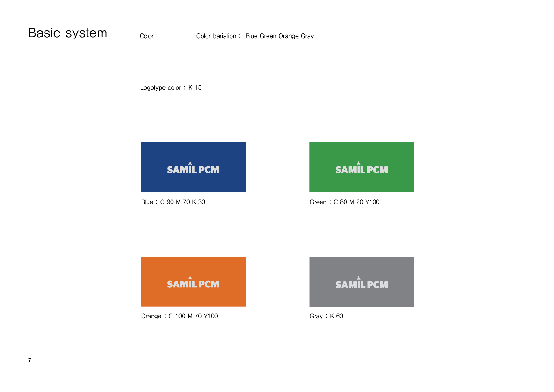Click the gray SAMIL PCM color swatch

click(362, 282)
